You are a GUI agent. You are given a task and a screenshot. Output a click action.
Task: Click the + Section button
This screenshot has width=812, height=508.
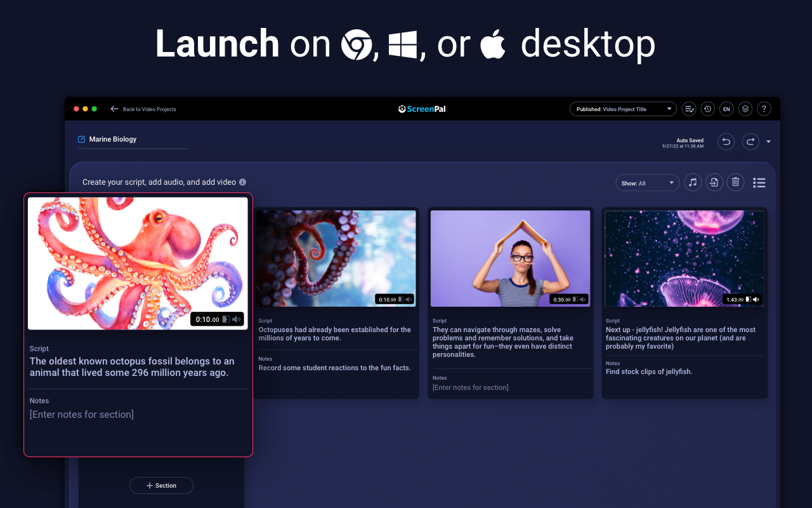tap(161, 485)
